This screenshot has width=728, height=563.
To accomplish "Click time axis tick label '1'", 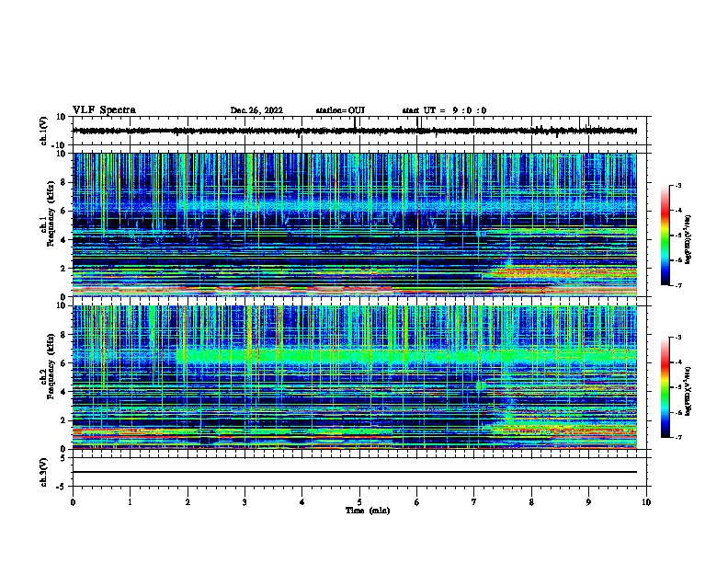I will tap(130, 502).
